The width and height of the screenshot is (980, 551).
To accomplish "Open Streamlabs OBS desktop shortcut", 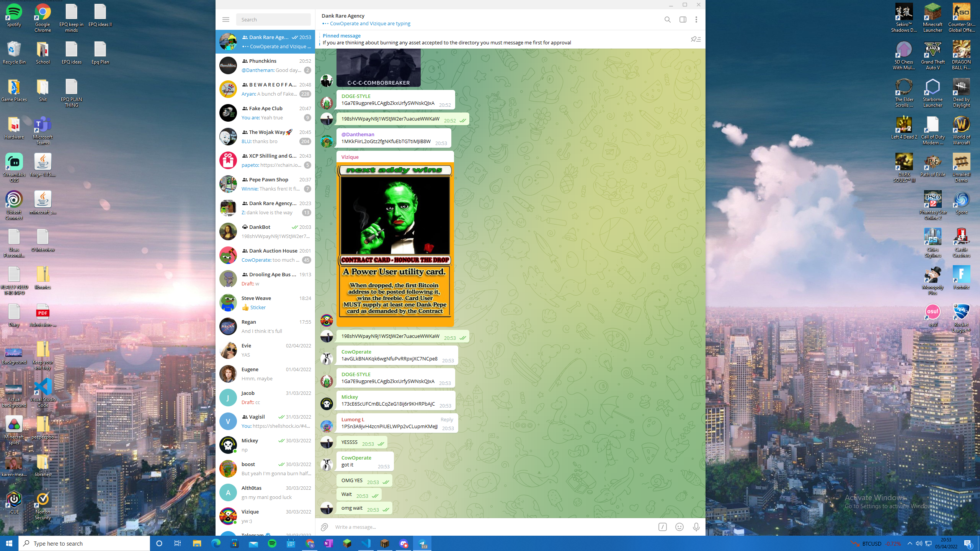I will pos(14,168).
